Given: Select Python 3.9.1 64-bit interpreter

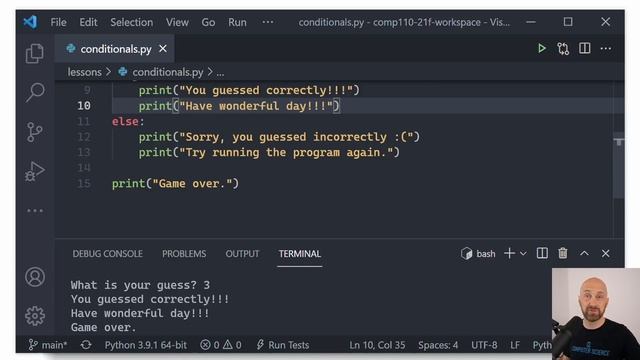Looking at the screenshot, I should tap(146, 345).
